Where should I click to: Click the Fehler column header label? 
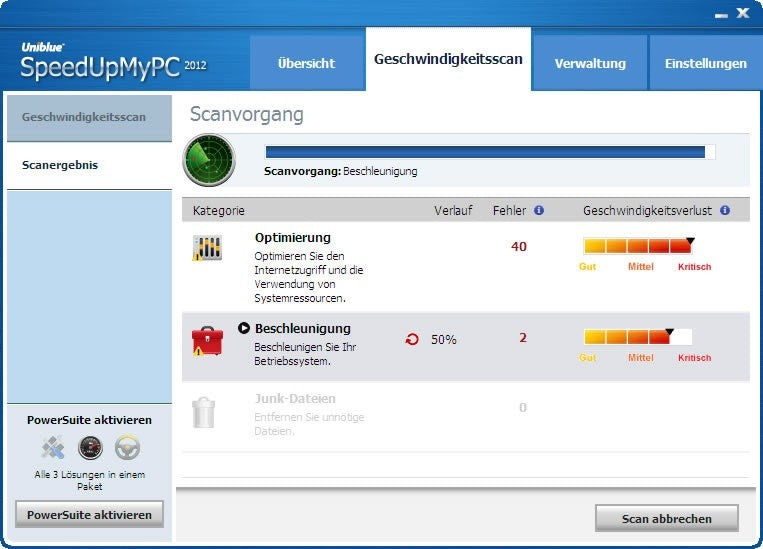pyautogui.click(x=509, y=211)
